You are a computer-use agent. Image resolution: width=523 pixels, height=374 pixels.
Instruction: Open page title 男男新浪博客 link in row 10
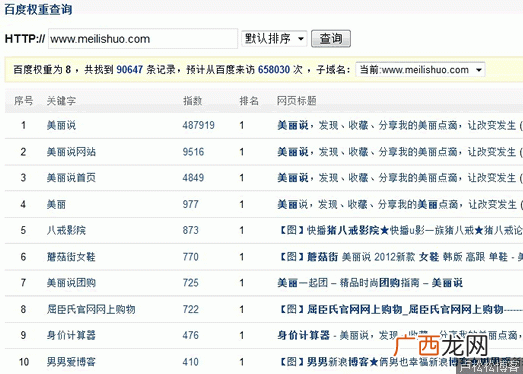click(400, 362)
